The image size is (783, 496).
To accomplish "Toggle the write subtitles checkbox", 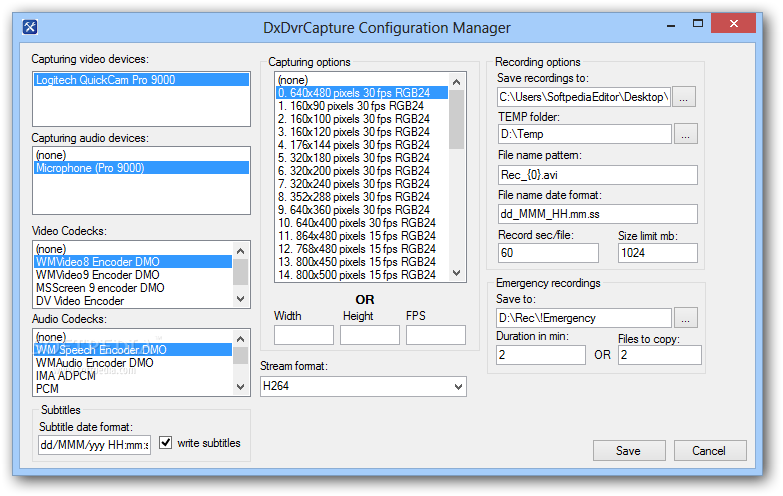I will pos(166,443).
